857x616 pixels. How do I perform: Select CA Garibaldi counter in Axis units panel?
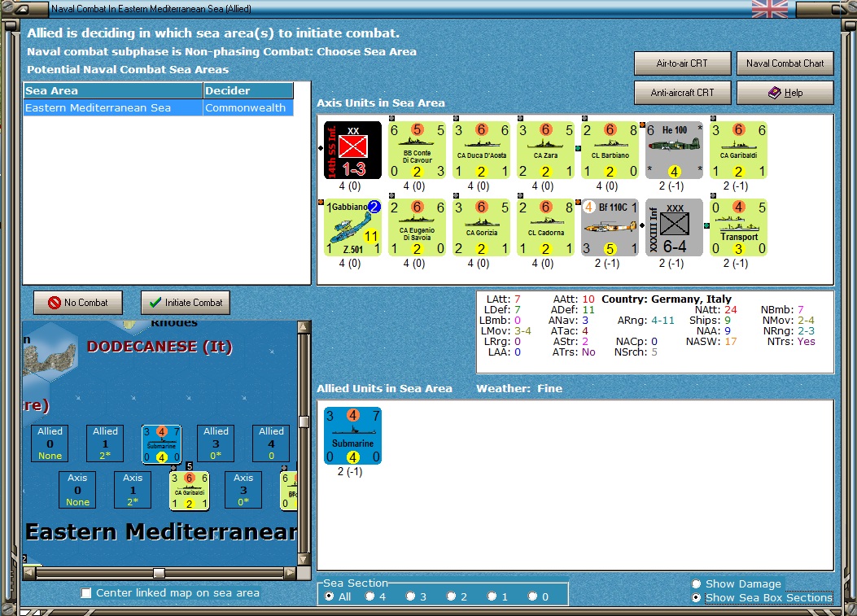tap(739, 150)
